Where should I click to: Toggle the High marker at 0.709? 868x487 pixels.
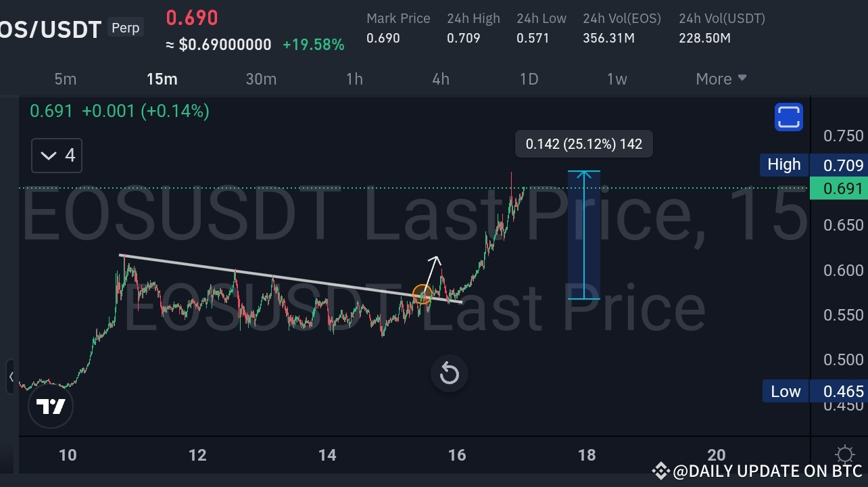point(783,164)
